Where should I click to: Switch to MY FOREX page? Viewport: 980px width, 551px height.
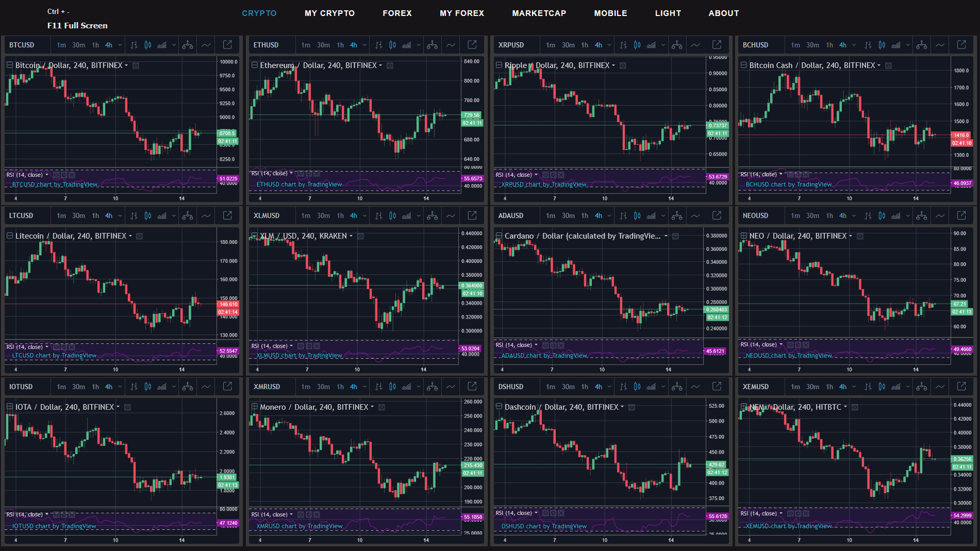tap(462, 13)
